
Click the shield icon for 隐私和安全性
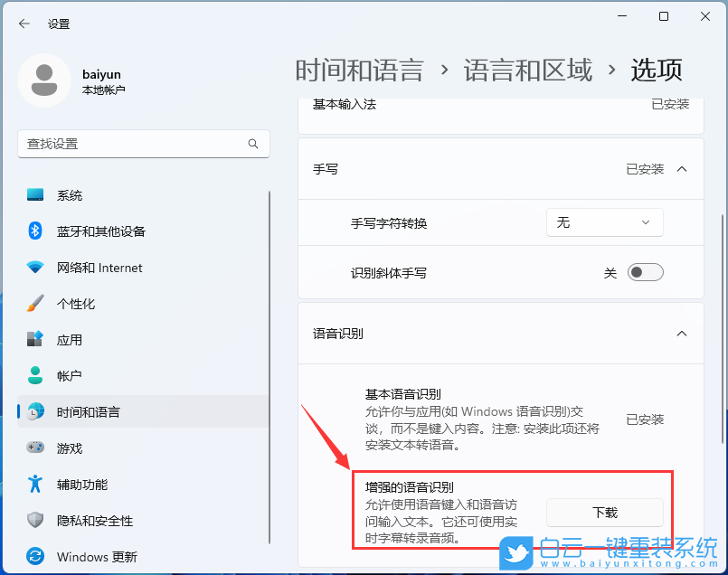pyautogui.click(x=35, y=520)
